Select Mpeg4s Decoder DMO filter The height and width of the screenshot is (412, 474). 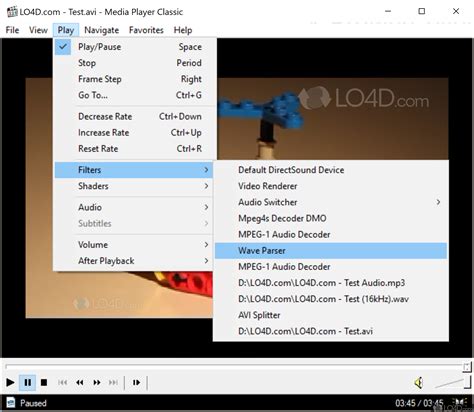click(x=331, y=218)
